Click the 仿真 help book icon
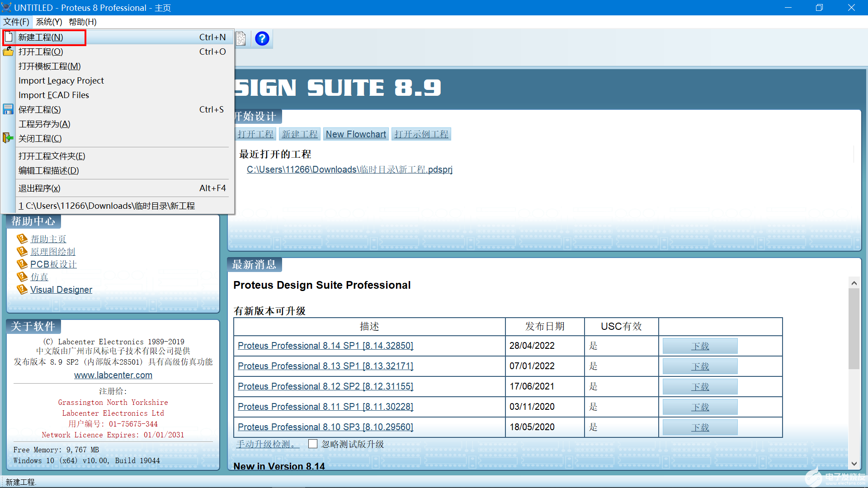Viewport: 868px width, 488px height. tap(22, 277)
